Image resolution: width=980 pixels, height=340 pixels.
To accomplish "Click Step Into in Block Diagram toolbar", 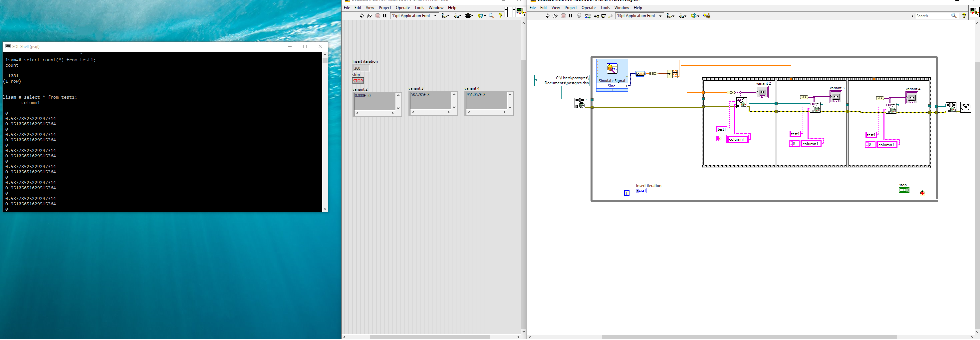I will tap(596, 16).
